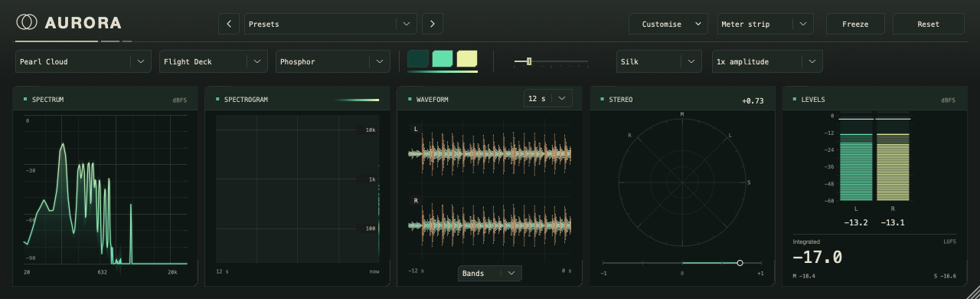The width and height of the screenshot is (980, 299).
Task: Open the Flight Deck dropdown
Action: [214, 61]
